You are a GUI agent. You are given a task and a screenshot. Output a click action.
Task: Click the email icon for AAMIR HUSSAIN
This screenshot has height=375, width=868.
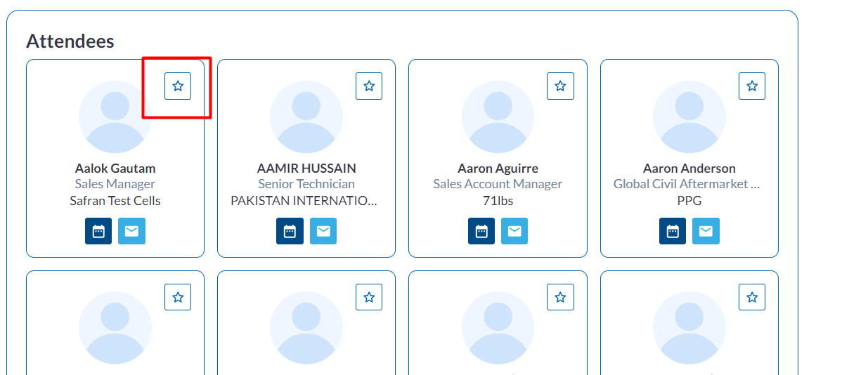323,231
